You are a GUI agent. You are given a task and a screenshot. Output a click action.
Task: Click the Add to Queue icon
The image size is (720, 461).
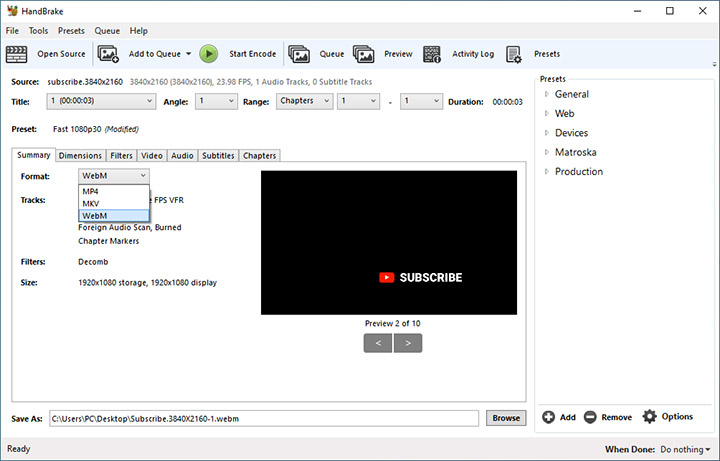point(109,54)
